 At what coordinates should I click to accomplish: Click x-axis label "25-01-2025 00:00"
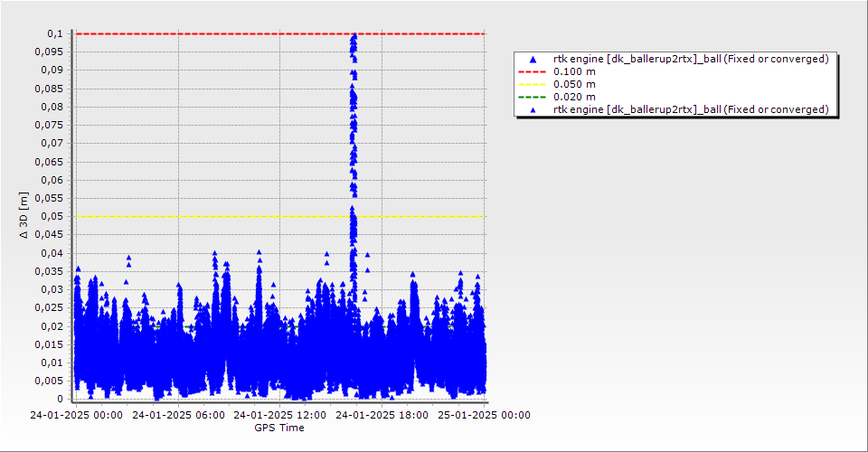pos(484,415)
